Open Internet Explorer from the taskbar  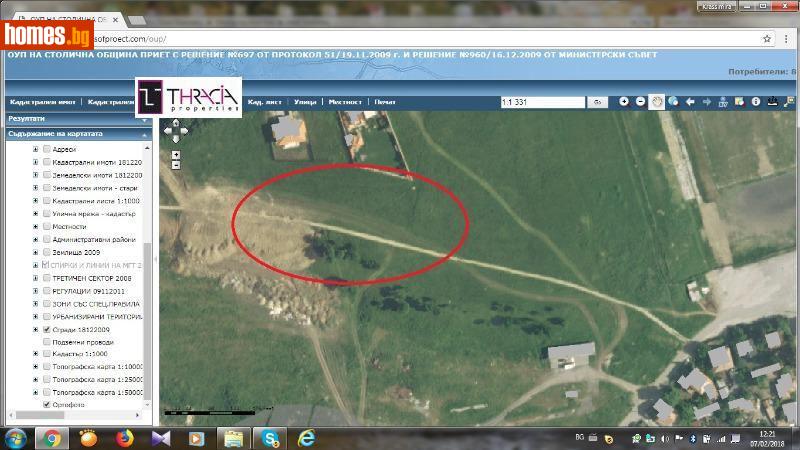point(306,438)
